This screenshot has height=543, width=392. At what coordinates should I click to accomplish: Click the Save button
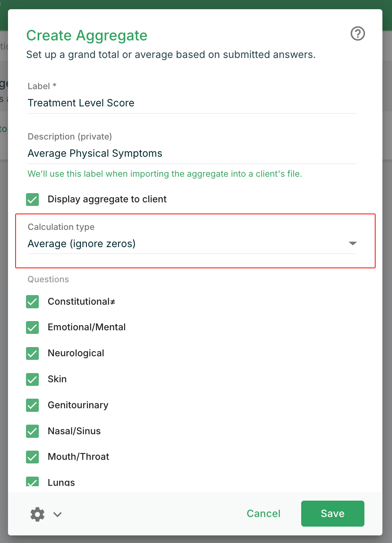pos(332,513)
